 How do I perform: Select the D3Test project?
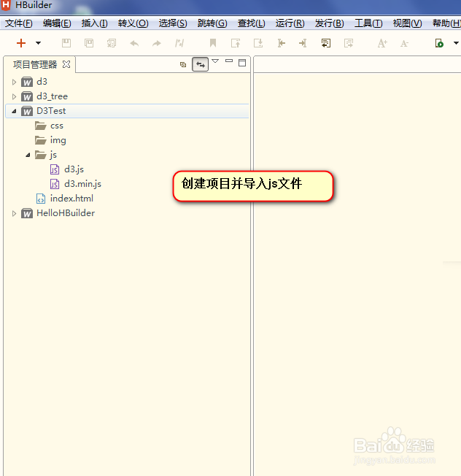pyautogui.click(x=51, y=111)
